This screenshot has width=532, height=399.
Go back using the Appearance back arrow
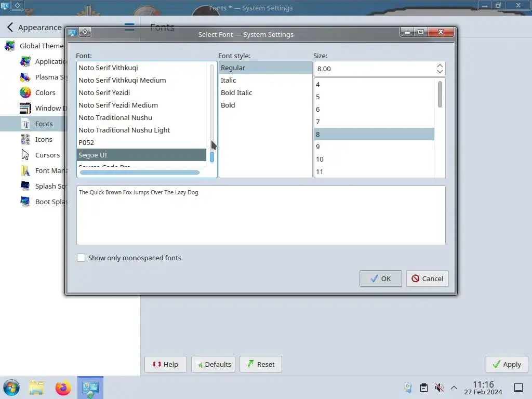point(10,27)
